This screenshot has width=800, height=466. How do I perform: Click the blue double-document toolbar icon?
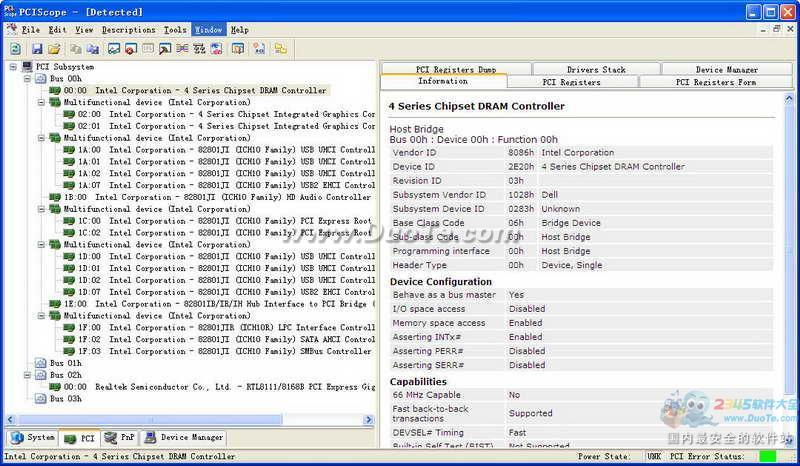click(x=93, y=48)
